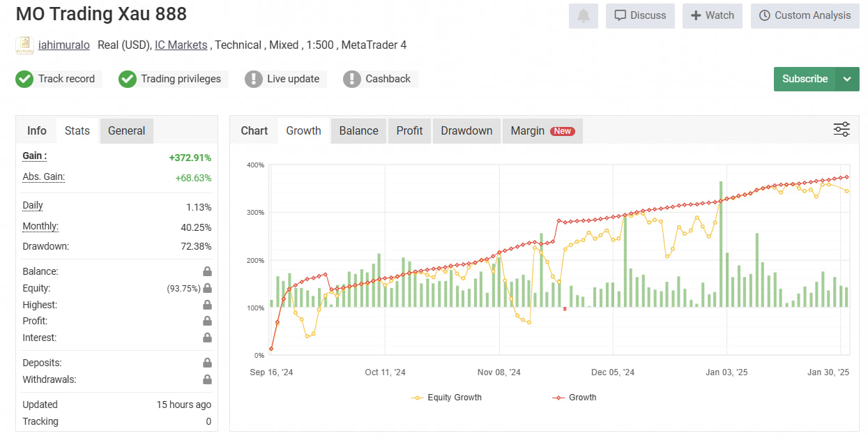Image resolution: width=868 pixels, height=438 pixels.
Task: Click the notification bell icon
Action: 583,15
